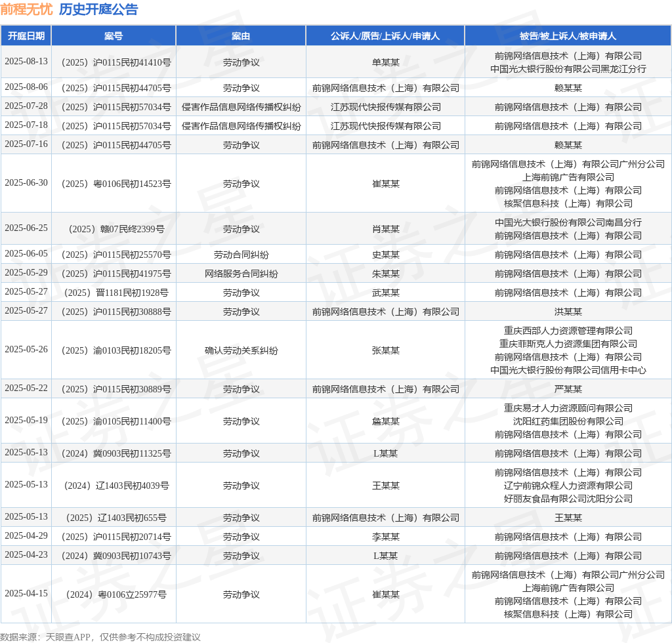Click the 案号 column header
Image resolution: width=672 pixels, height=643 pixels.
pos(114,36)
